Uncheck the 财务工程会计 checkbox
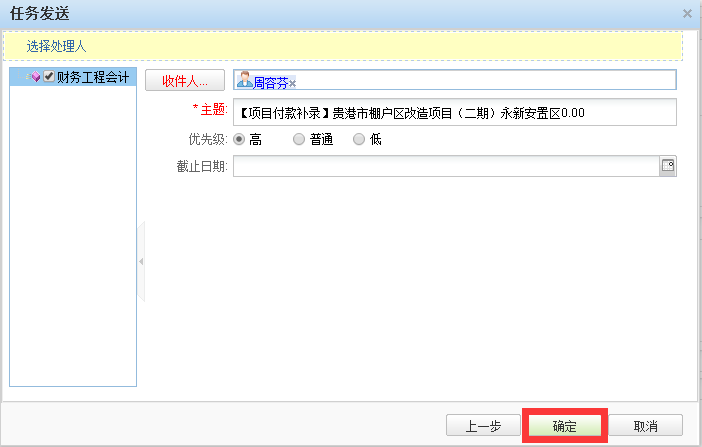702x447 pixels. 49,77
